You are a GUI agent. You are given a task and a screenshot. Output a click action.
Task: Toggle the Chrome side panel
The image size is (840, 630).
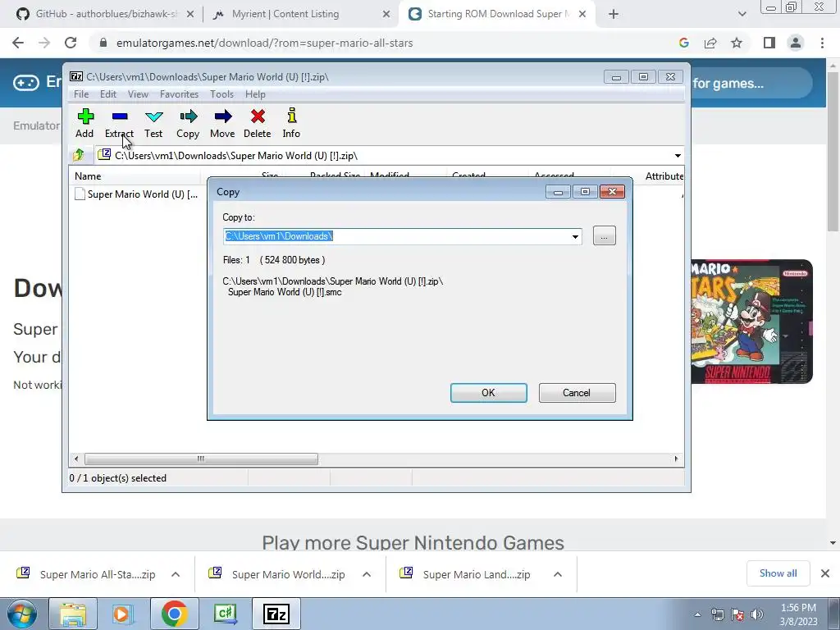(769, 43)
